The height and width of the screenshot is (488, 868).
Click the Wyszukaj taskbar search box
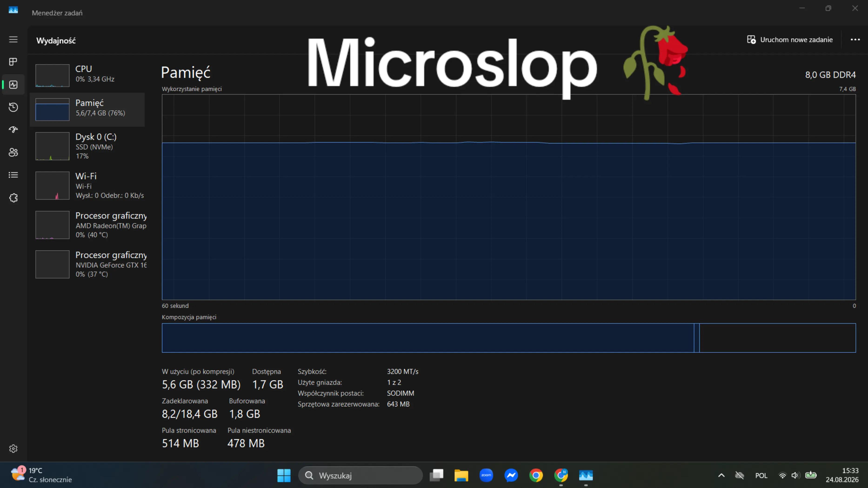pos(360,475)
